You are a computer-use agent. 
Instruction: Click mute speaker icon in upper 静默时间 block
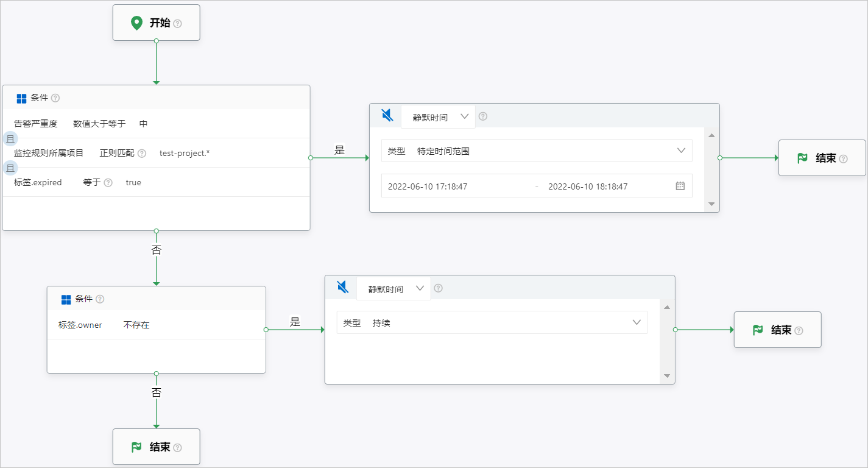(x=387, y=115)
